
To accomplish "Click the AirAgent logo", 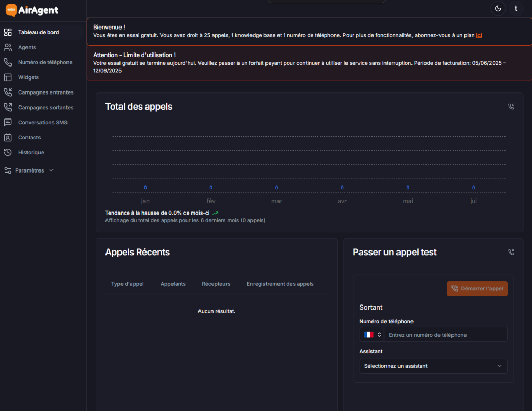I will coord(32,10).
